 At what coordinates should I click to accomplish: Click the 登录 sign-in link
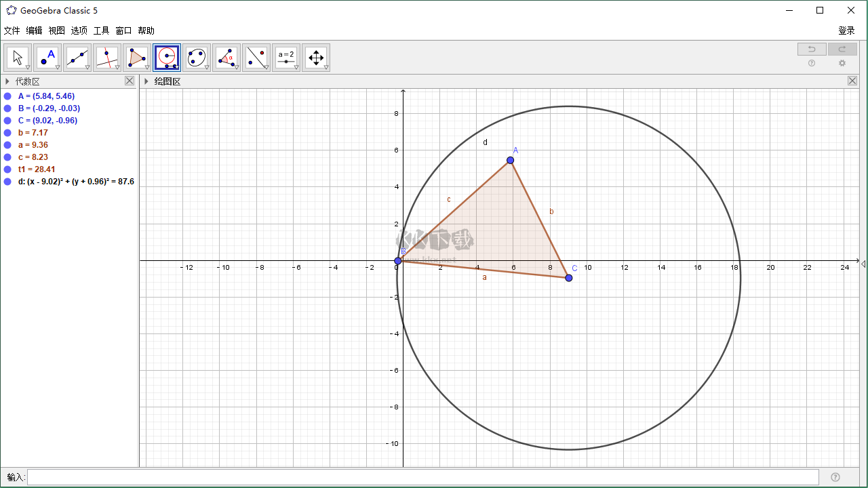[846, 30]
